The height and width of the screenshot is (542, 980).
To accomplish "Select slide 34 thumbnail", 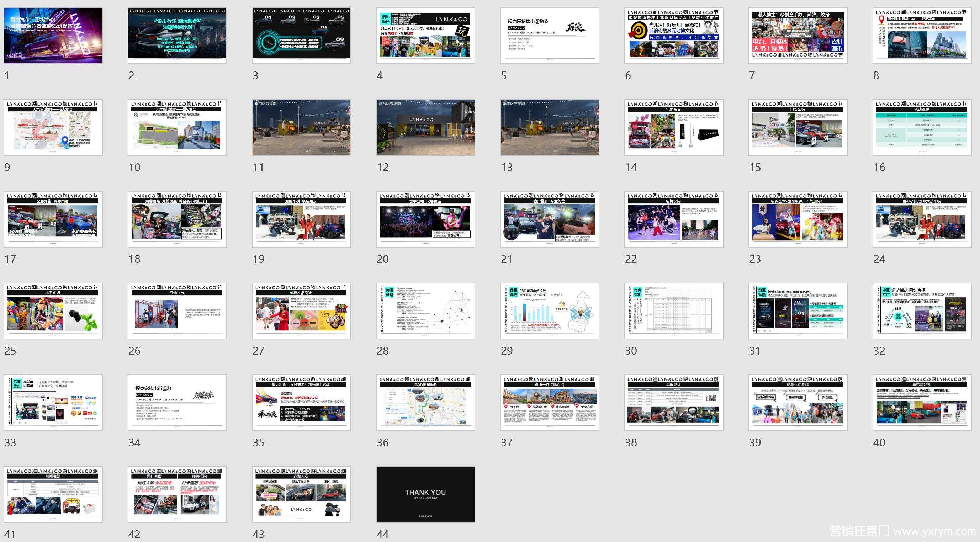I will [177, 403].
